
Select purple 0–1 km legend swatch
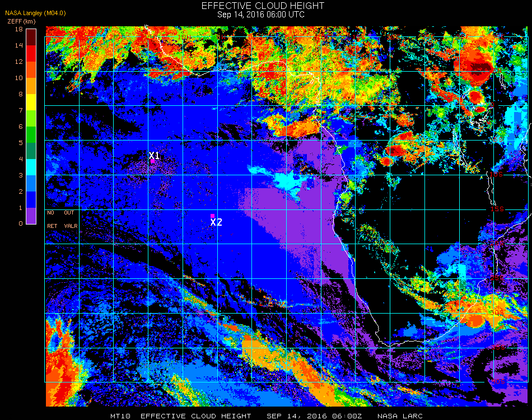click(x=31, y=216)
